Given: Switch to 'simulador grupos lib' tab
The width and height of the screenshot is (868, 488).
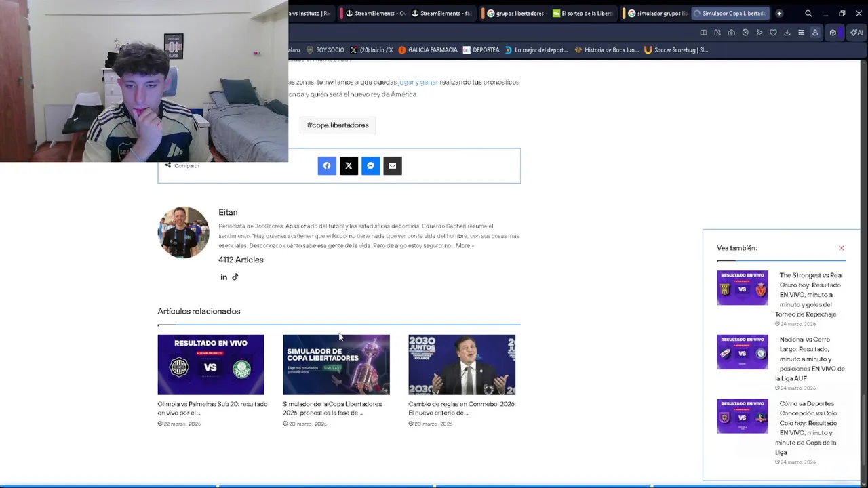Looking at the screenshot, I should click(x=656, y=13).
